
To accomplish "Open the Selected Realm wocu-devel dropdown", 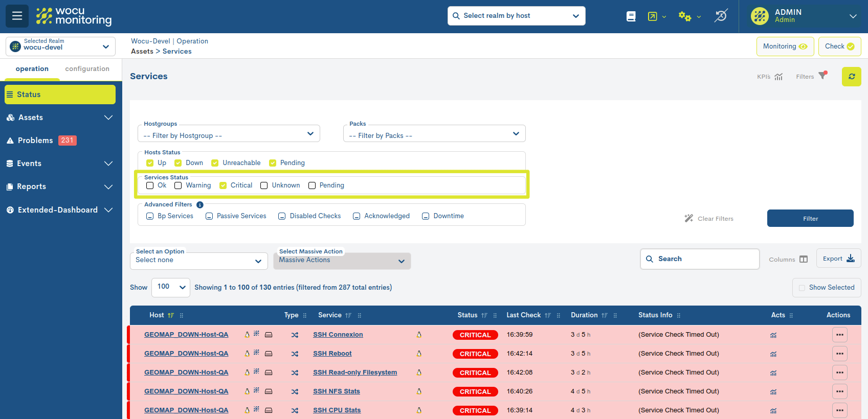I will [x=60, y=46].
